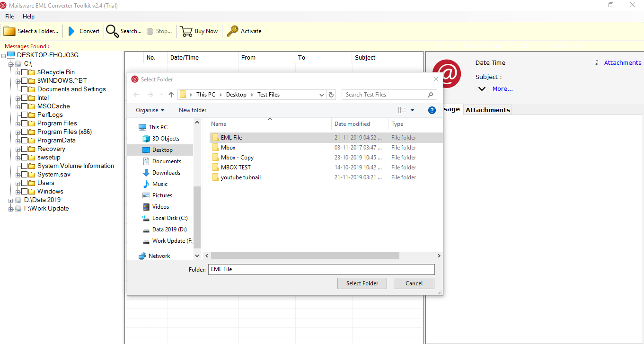Select This PC in navigation pane

click(x=158, y=127)
